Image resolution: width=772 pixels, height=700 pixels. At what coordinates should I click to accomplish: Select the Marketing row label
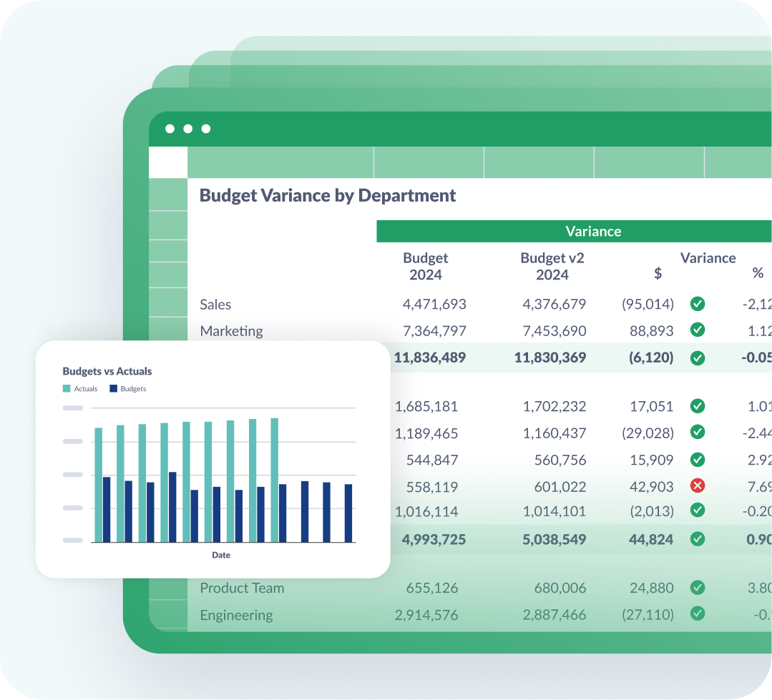coord(231,331)
